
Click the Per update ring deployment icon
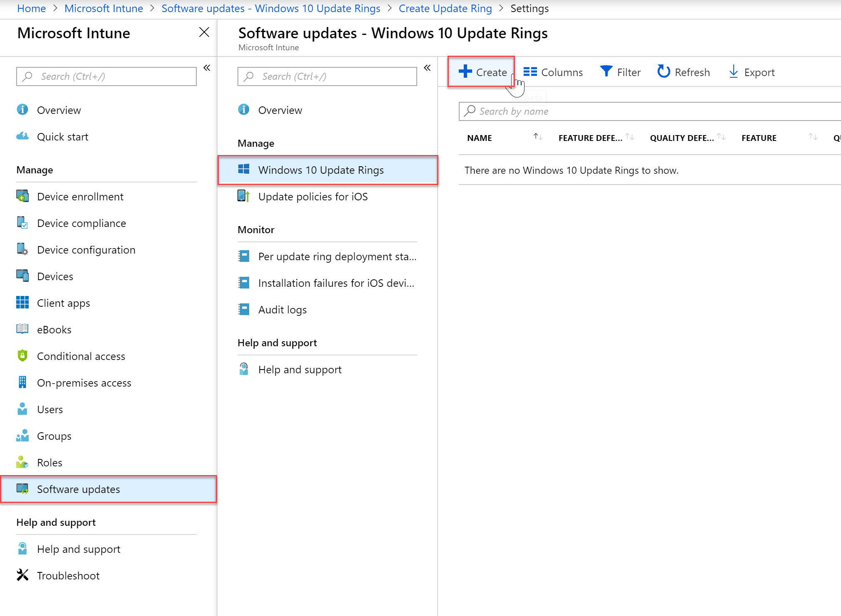(244, 256)
